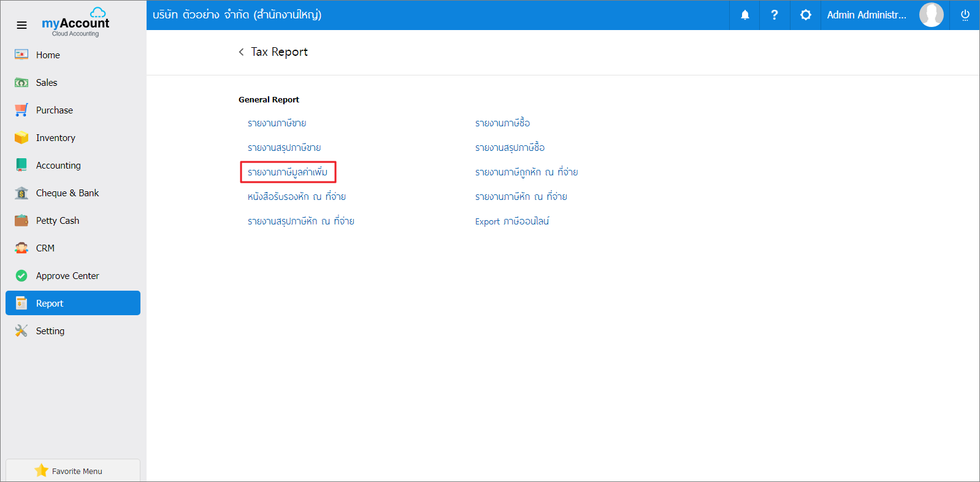The height and width of the screenshot is (482, 980).
Task: Go back with Tax Report arrow
Action: [241, 52]
